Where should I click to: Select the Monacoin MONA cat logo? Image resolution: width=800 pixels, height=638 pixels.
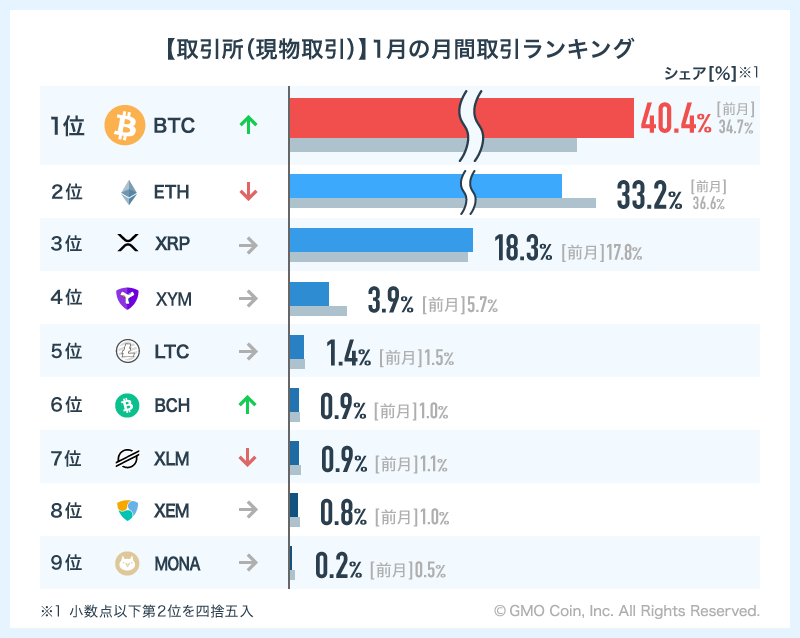click(x=128, y=564)
